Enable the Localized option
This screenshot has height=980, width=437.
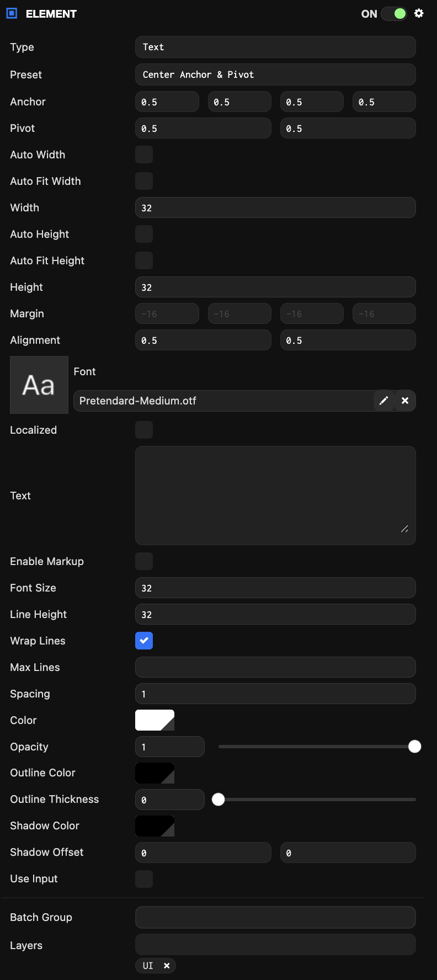(144, 429)
